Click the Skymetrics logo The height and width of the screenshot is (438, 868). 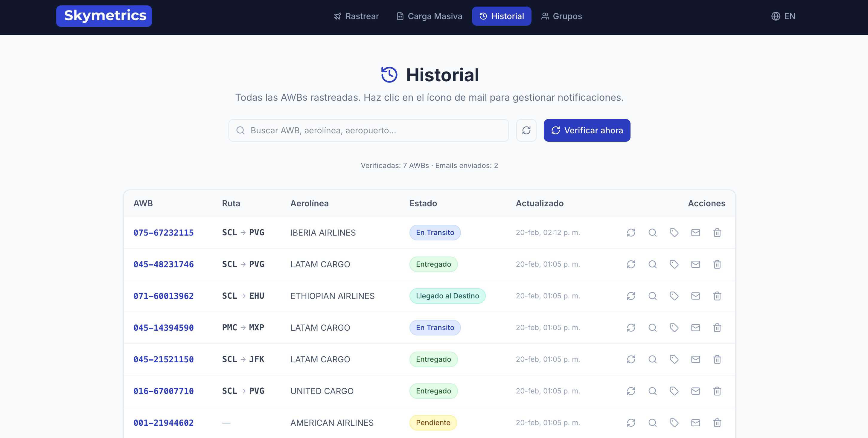[104, 16]
